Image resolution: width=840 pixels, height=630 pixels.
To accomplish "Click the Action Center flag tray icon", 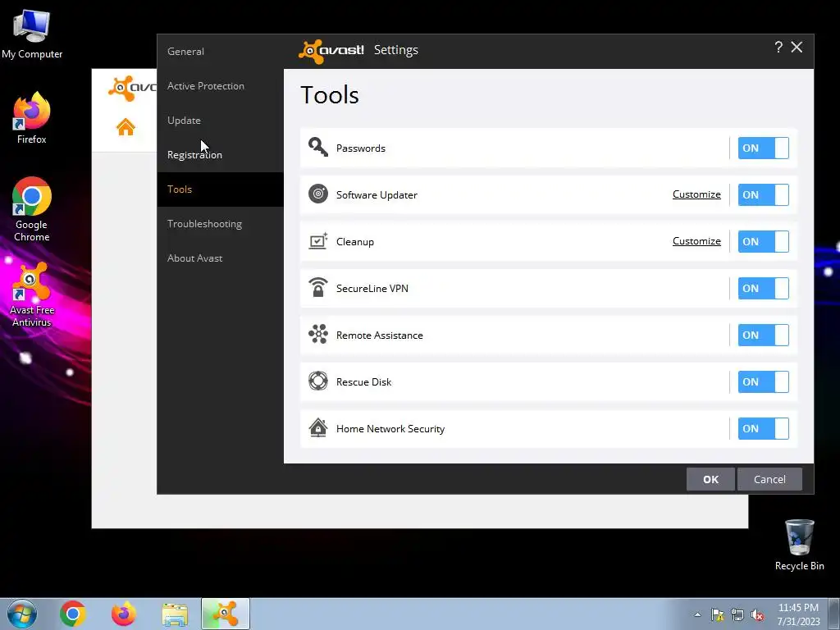I will coord(717,615).
